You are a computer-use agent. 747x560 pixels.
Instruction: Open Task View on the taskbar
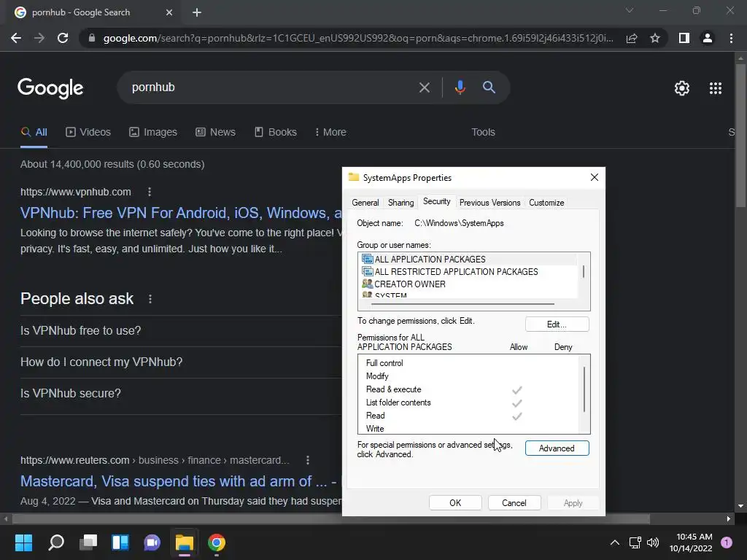[88, 542]
